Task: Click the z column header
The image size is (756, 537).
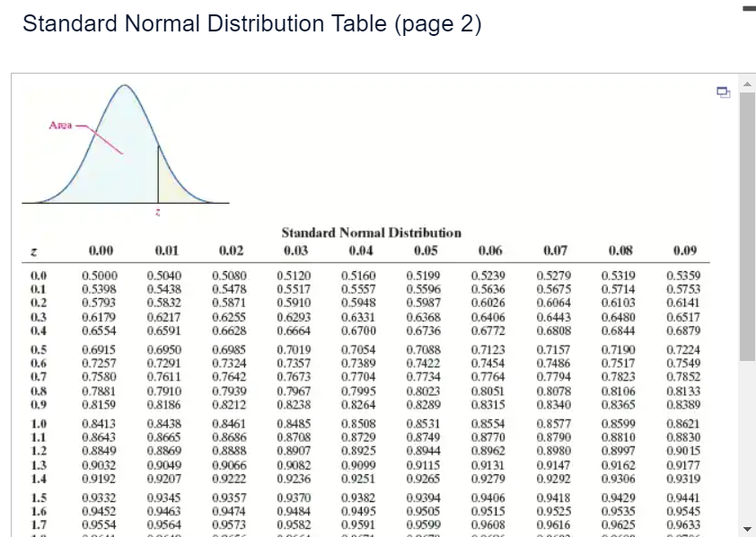Action: click(x=36, y=250)
